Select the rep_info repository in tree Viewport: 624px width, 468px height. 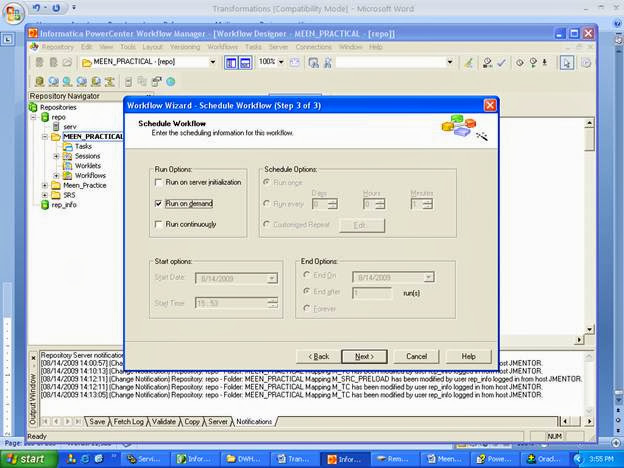click(x=64, y=205)
